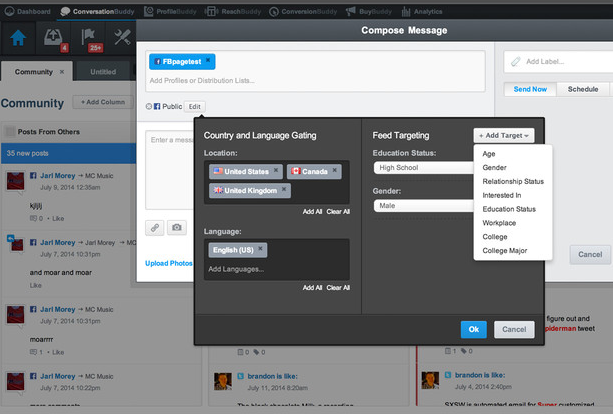Click Ok in targeting dialog
The width and height of the screenshot is (613, 414).
pos(473,329)
